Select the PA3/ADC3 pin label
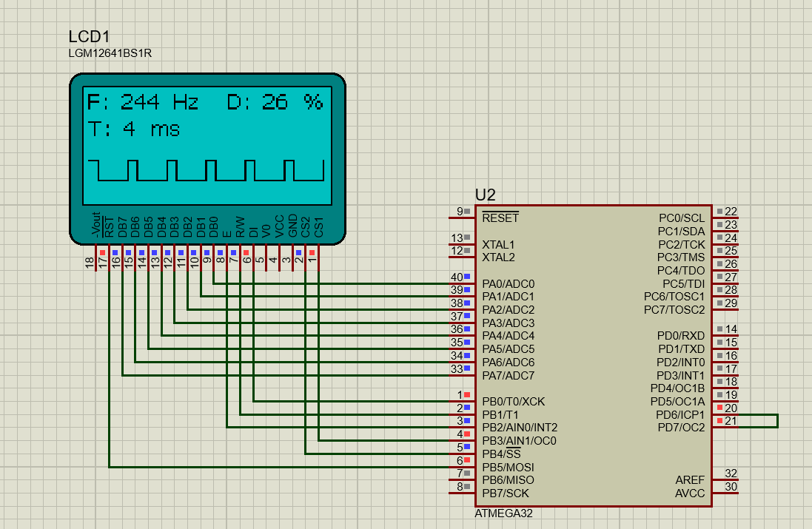The image size is (812, 529). [508, 323]
